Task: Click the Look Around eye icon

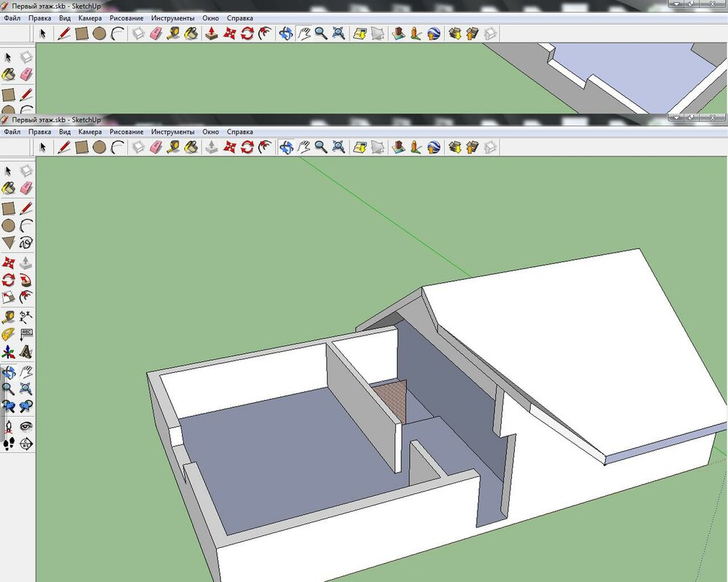Action: 27,426
